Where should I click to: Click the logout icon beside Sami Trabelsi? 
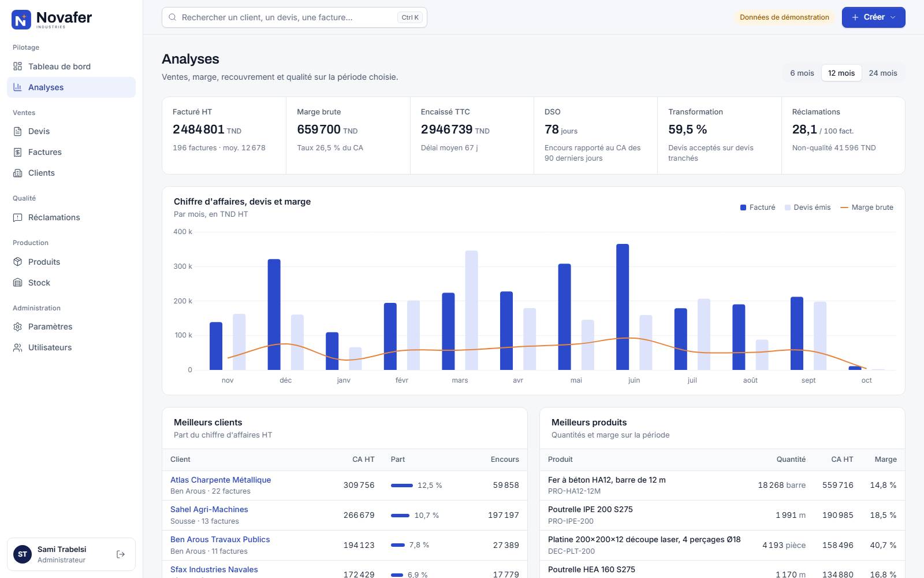tap(121, 554)
